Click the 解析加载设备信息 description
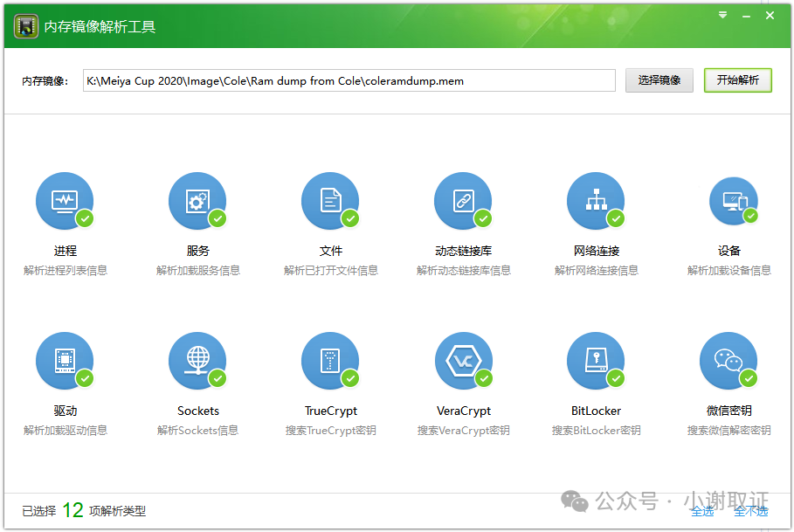794x532 pixels. (728, 270)
